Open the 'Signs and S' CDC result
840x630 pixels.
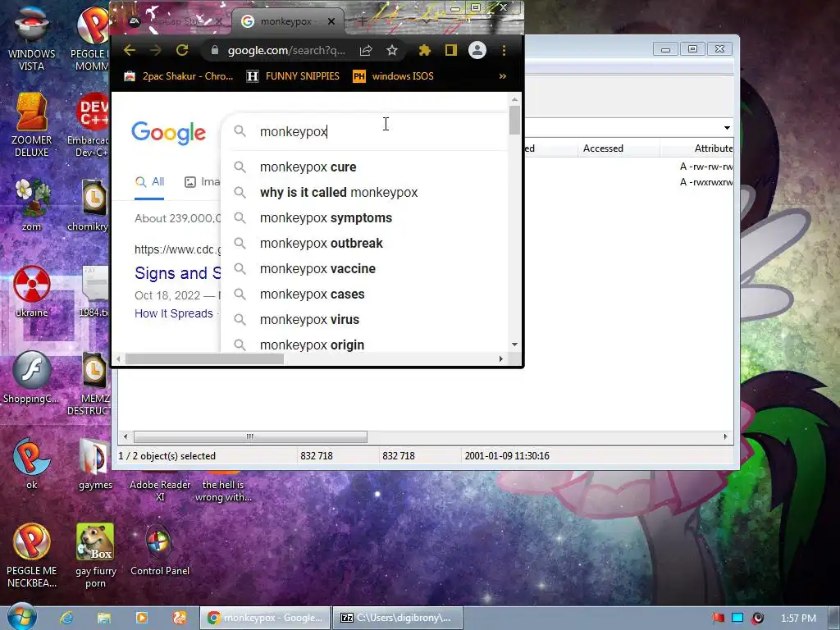(178, 273)
